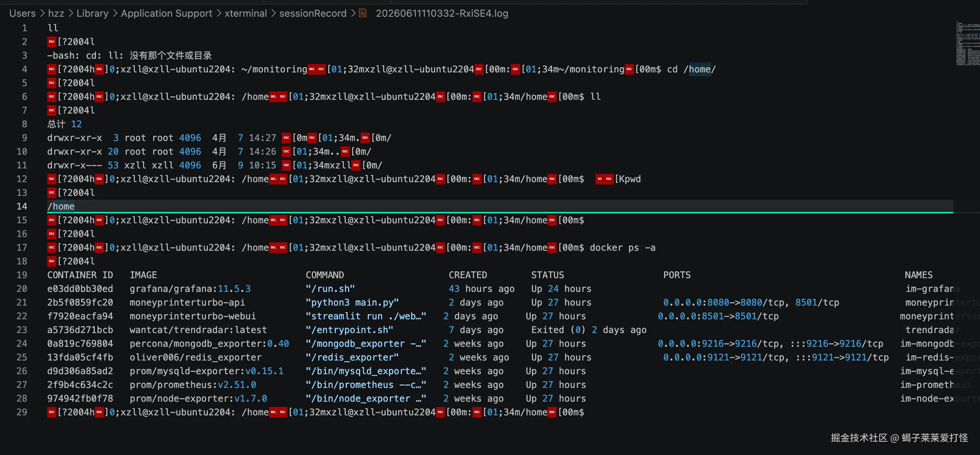Click the "43 hours ago" created value

482,289
